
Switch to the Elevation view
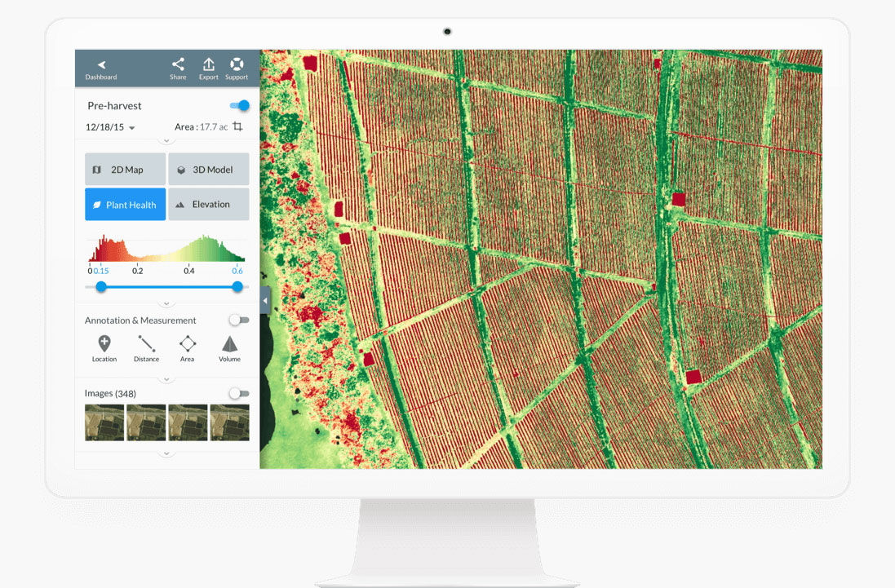(208, 204)
